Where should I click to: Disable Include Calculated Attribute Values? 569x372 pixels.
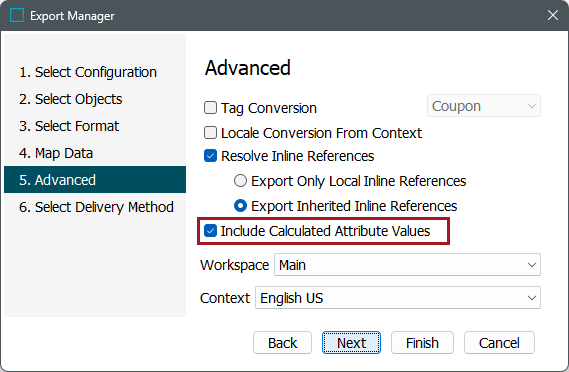(210, 231)
